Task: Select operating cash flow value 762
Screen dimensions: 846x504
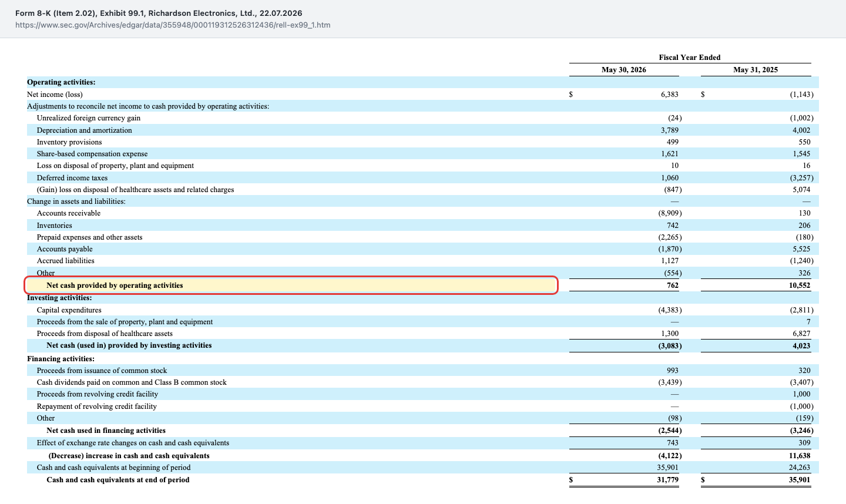Action: pos(673,285)
